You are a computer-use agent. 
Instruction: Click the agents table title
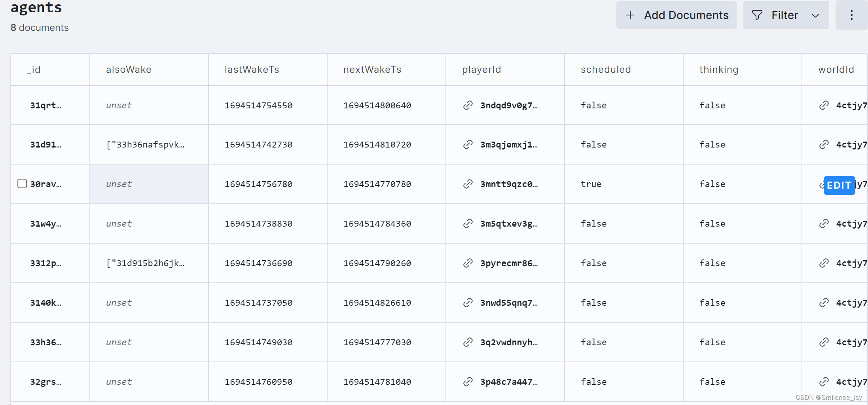[x=36, y=8]
